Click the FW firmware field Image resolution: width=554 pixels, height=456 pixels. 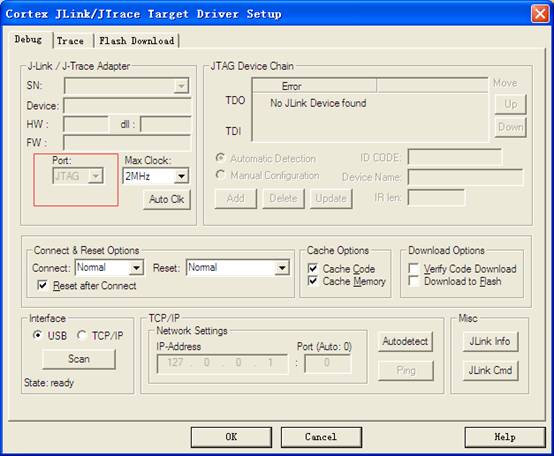(127, 142)
